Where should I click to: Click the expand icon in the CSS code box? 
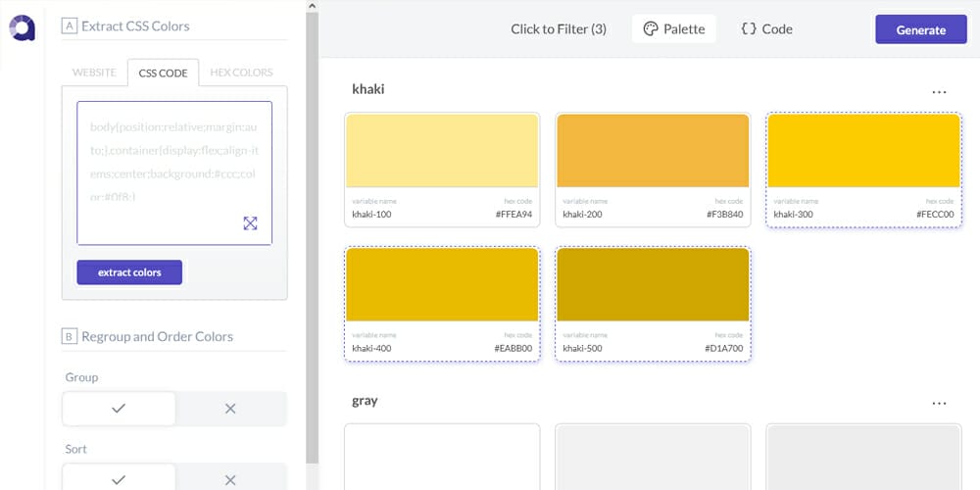click(250, 223)
